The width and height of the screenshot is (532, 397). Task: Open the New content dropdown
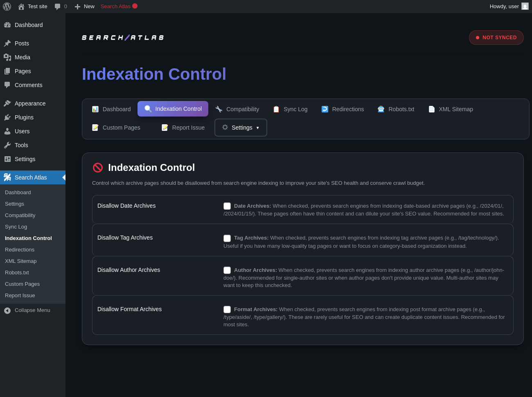pos(85,7)
